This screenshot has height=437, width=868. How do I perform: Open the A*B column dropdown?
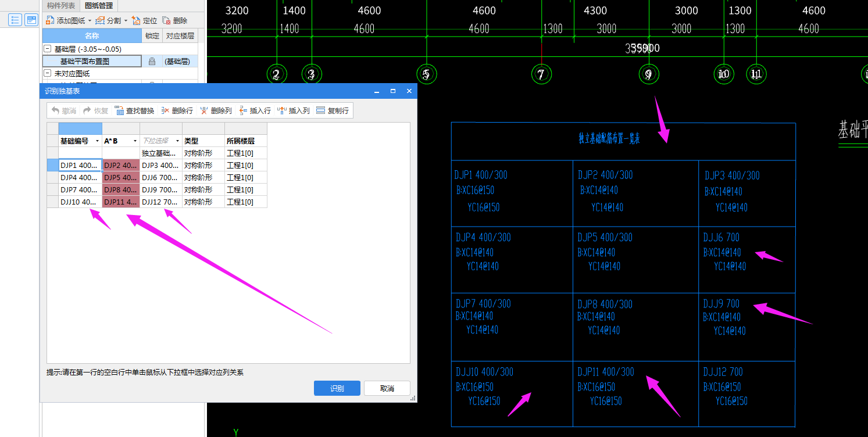pos(135,141)
